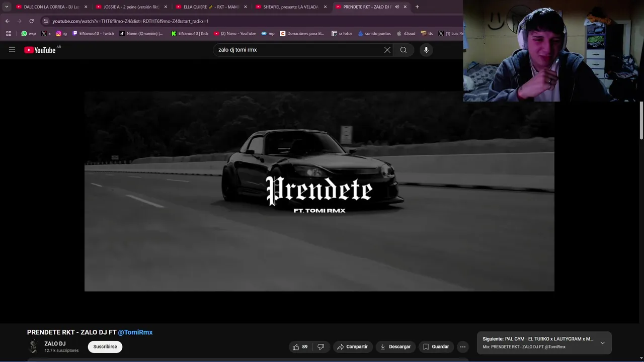Viewport: 644px width, 362px height.
Task: Reload the current page
Action: (31, 21)
